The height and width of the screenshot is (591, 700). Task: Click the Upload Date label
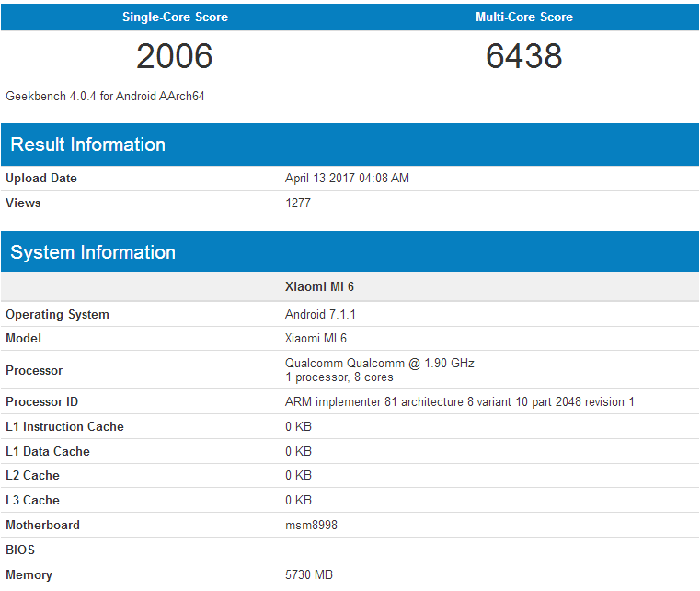tap(41, 179)
